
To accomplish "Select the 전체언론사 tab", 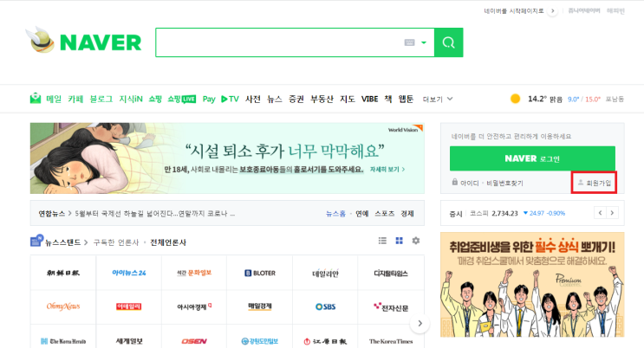I will 168,242.
